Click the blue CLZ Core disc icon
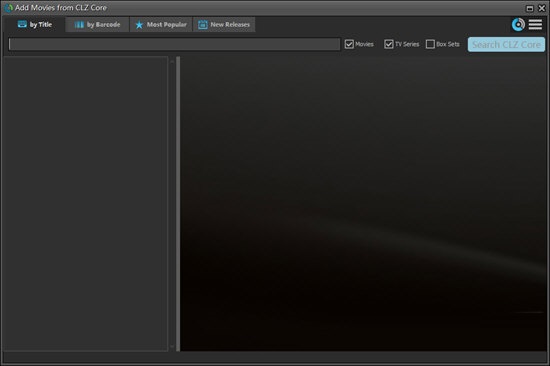This screenshot has width=550, height=366. click(518, 25)
